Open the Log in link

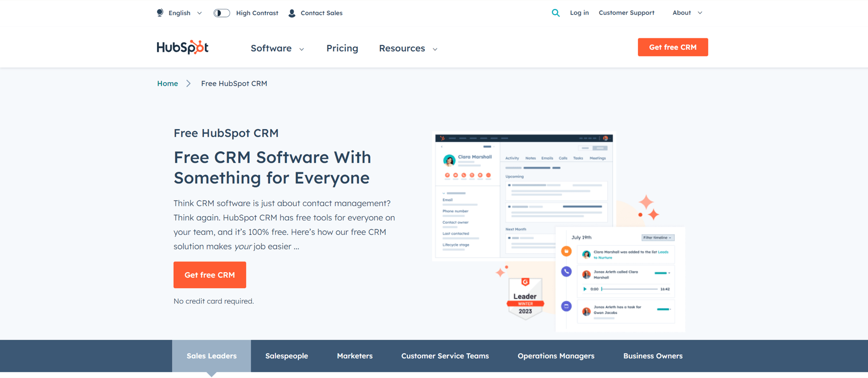(579, 13)
